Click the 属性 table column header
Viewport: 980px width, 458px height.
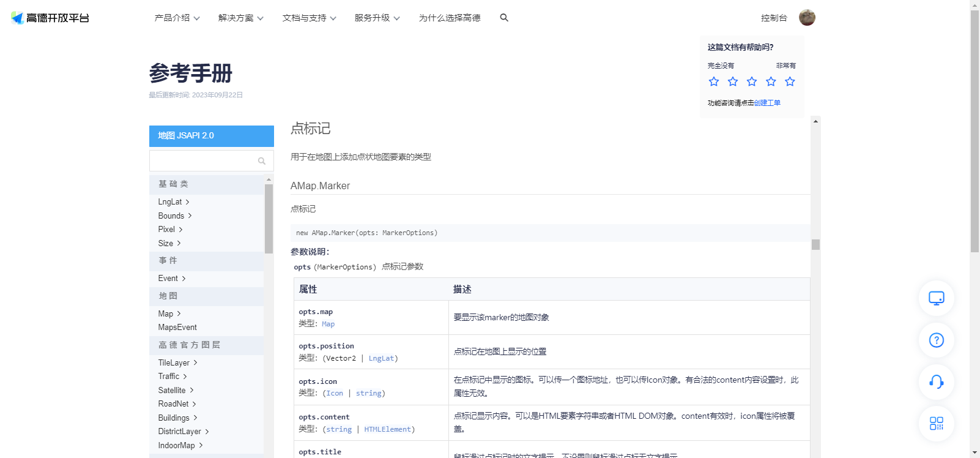pos(308,290)
